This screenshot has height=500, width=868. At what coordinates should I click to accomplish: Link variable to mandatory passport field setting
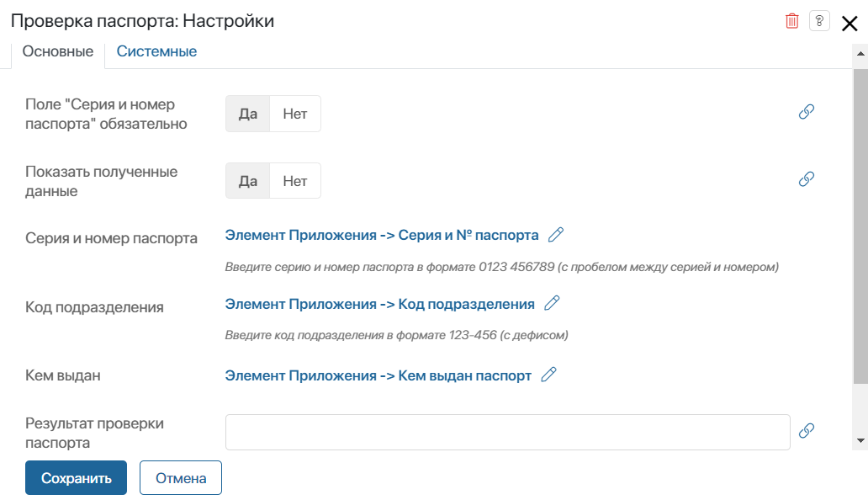tap(806, 112)
